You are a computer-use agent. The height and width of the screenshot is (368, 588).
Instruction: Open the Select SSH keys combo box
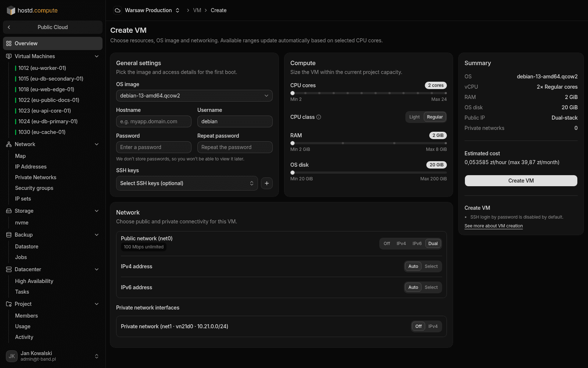point(187,183)
